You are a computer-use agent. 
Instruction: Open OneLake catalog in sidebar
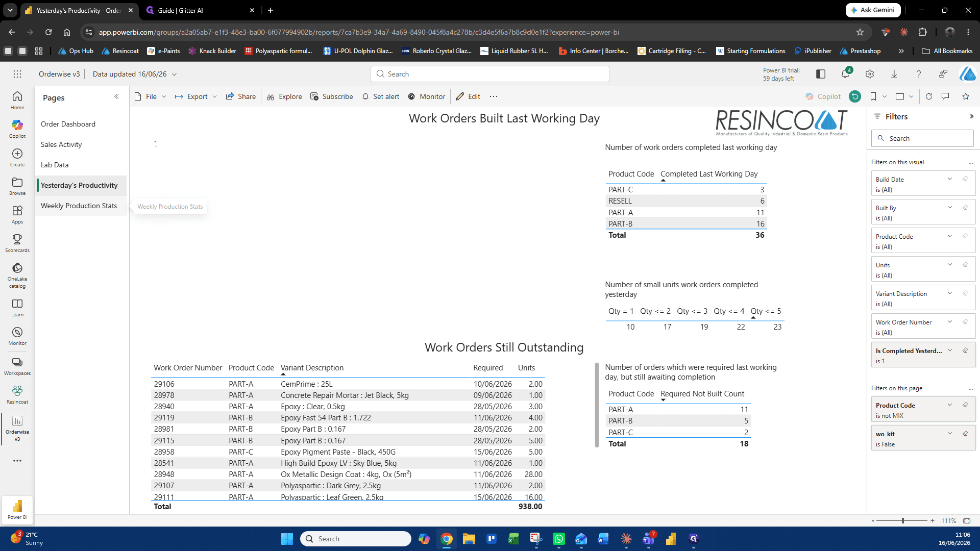pos(17,274)
